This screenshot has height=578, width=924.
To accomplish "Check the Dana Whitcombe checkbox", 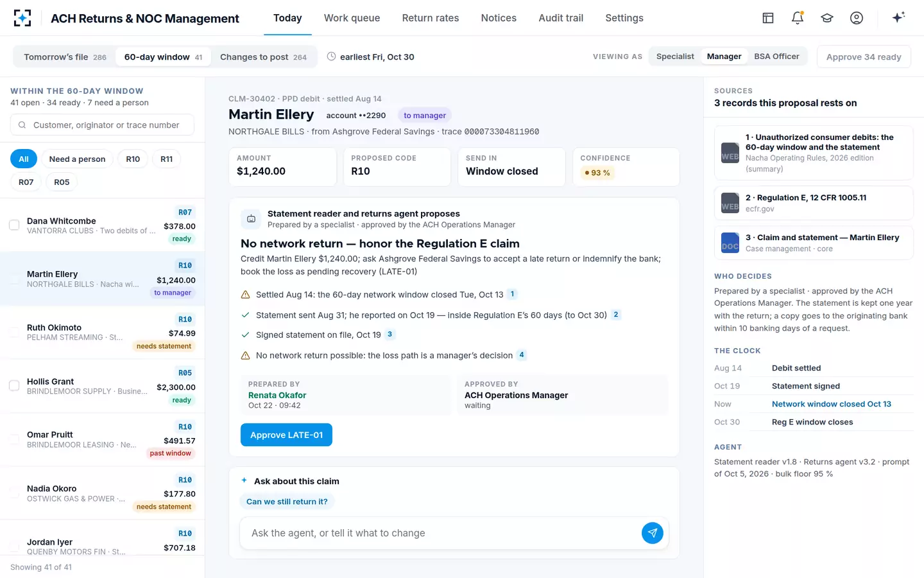I will click(x=14, y=225).
